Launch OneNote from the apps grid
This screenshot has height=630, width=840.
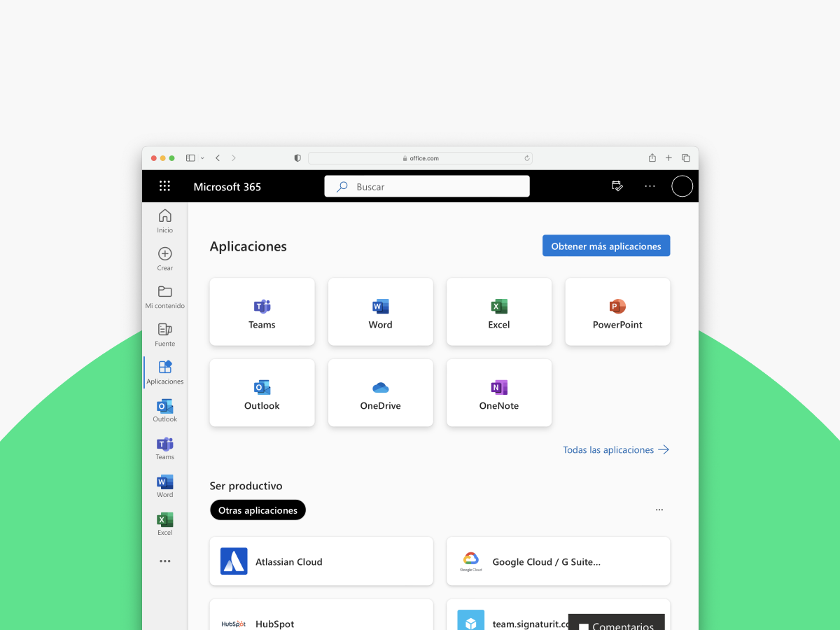pyautogui.click(x=498, y=392)
